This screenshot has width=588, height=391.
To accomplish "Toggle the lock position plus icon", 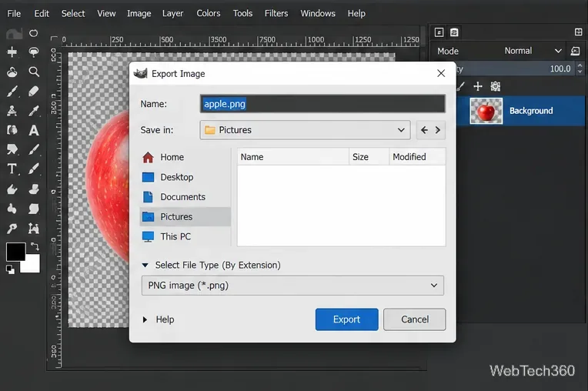I will (478, 87).
